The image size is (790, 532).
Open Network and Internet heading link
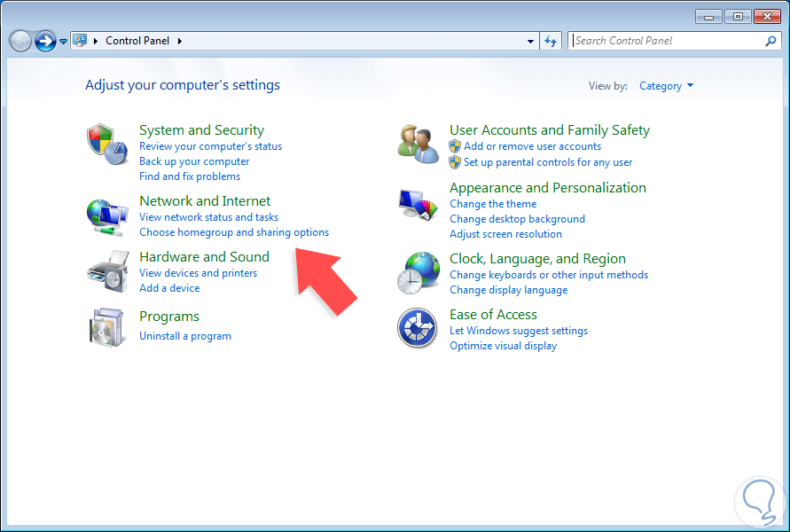(x=205, y=201)
